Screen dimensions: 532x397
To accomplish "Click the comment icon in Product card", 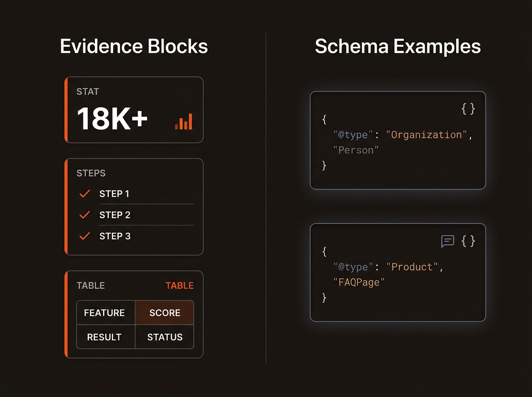I will click(x=448, y=241).
